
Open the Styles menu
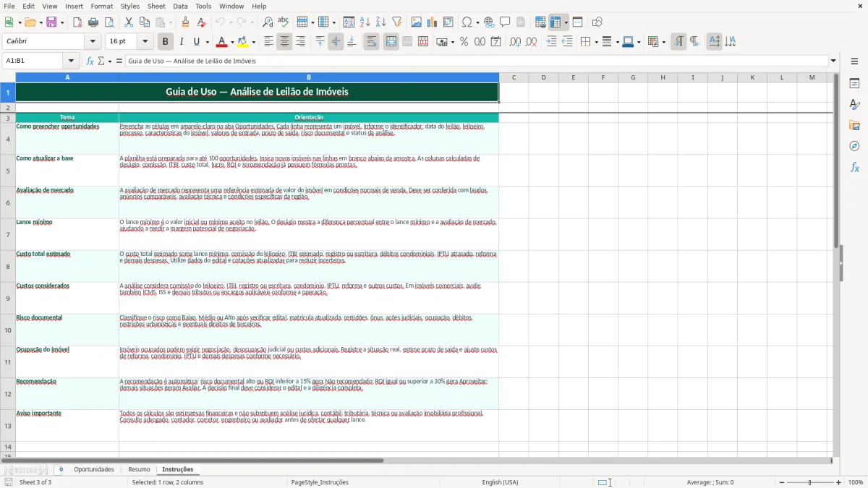[130, 6]
